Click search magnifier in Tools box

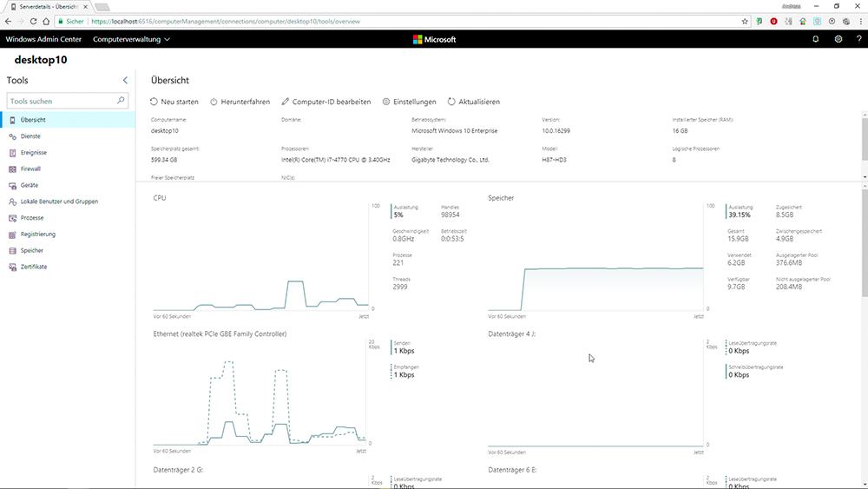121,101
